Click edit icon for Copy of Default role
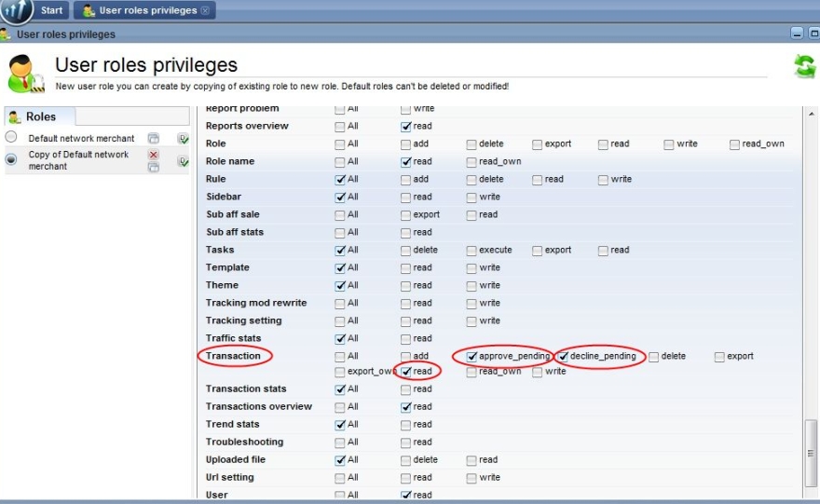Viewport: 820px width, 504px height. 183,161
